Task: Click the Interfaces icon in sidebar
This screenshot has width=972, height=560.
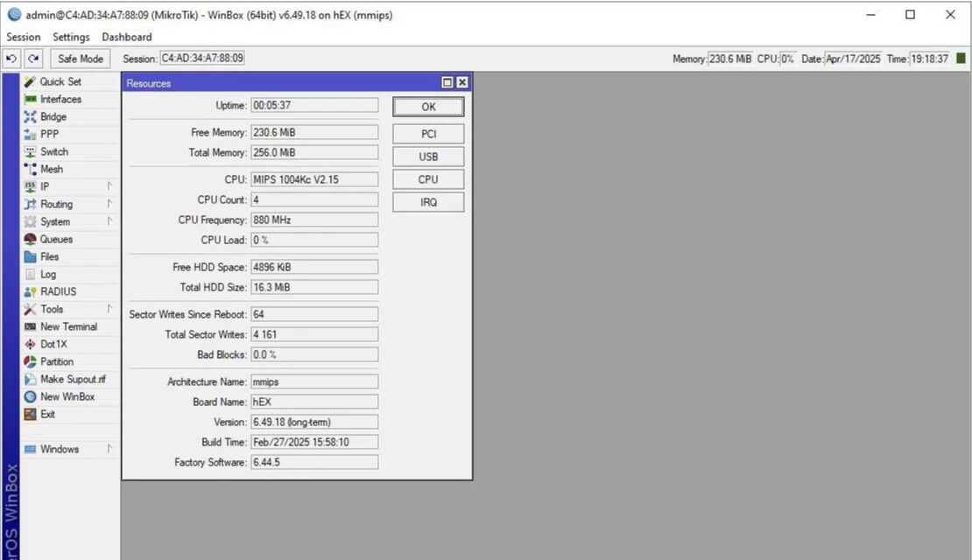Action: (30, 99)
